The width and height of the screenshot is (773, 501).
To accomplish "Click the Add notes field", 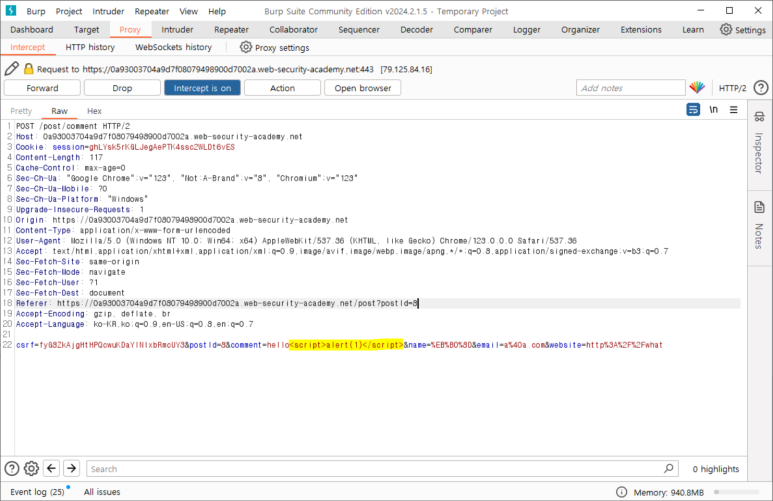I will point(631,88).
